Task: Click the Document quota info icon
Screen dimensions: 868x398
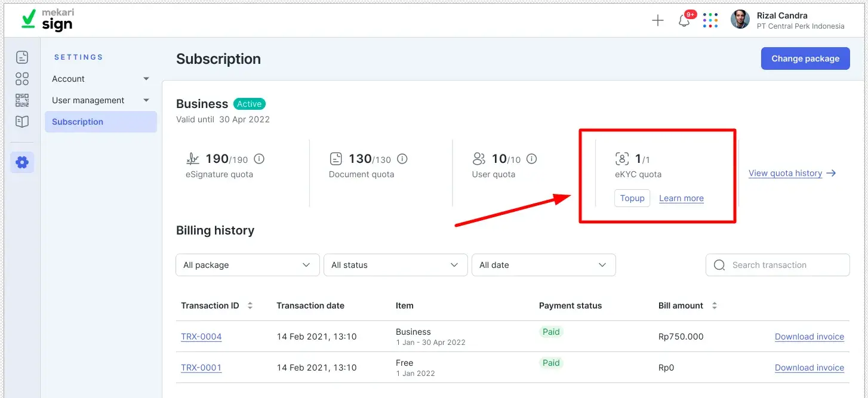Action: point(402,158)
